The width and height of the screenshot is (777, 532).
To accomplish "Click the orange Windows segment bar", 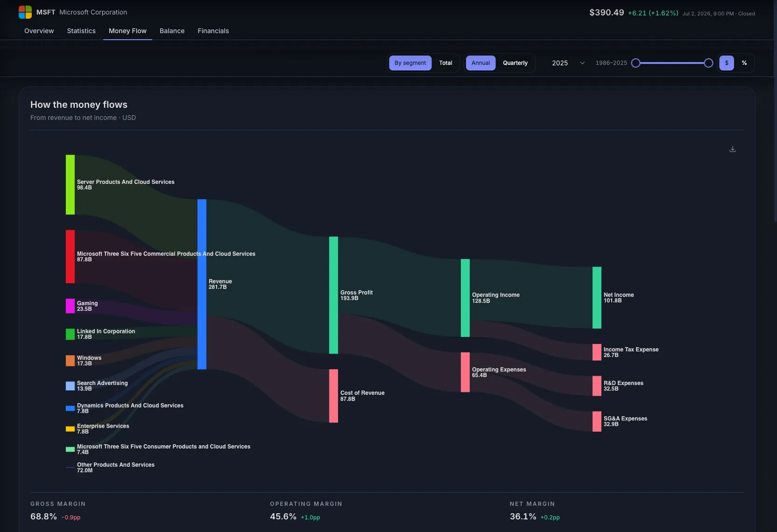I will [70, 361].
